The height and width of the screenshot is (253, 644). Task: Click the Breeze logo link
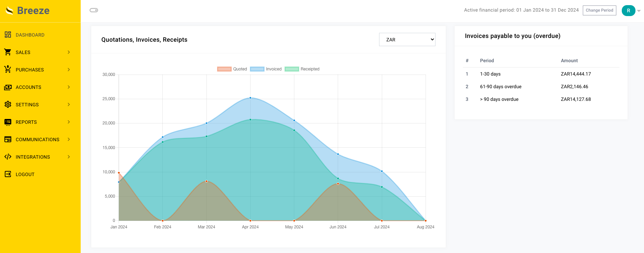(x=28, y=11)
